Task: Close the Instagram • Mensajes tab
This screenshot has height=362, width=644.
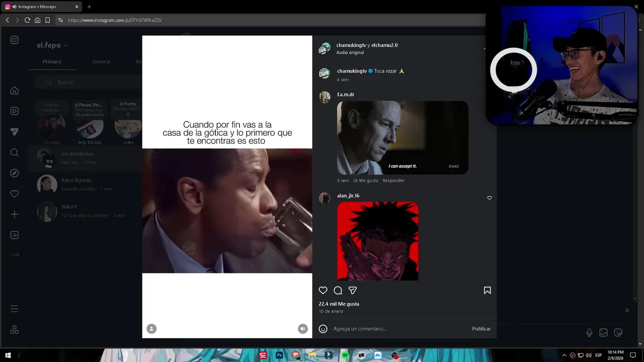Action: click(x=76, y=7)
